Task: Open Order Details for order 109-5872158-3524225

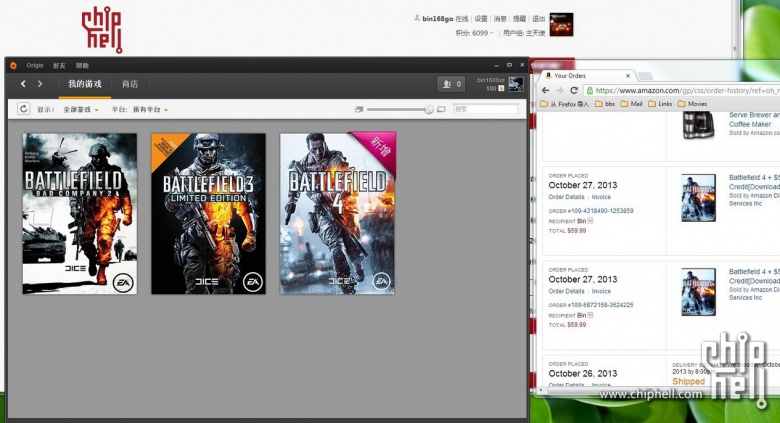Action: (x=566, y=291)
